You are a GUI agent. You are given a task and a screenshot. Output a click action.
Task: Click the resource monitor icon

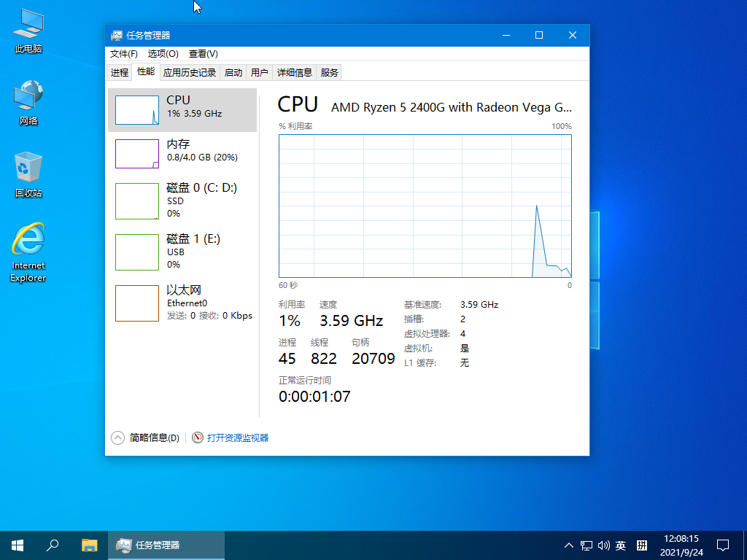point(197,437)
